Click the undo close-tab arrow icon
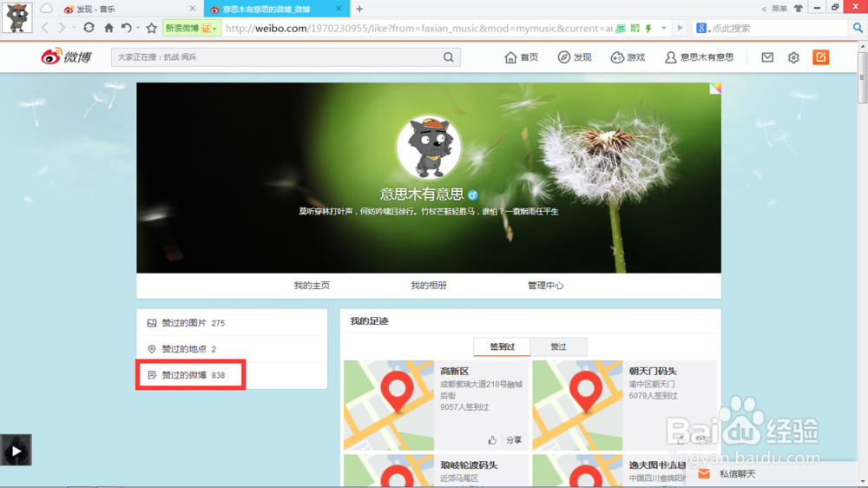Viewport: 868px width, 488px height. (x=126, y=28)
